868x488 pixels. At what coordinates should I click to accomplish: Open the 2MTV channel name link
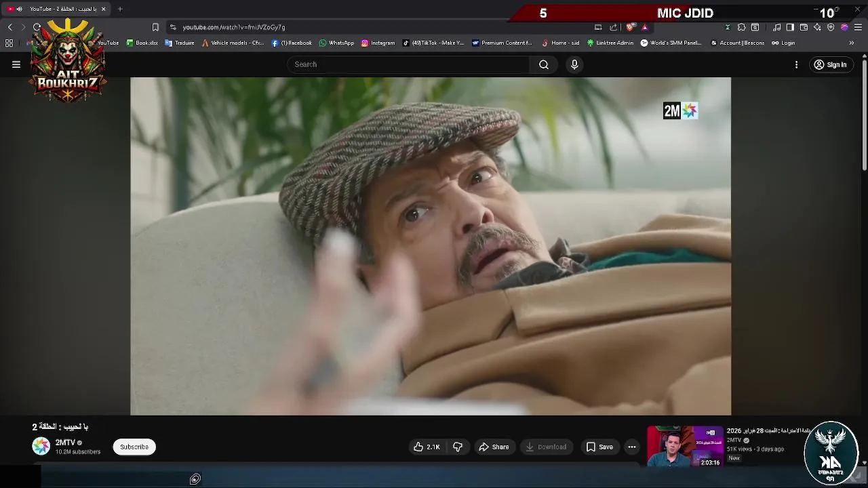[x=65, y=443]
